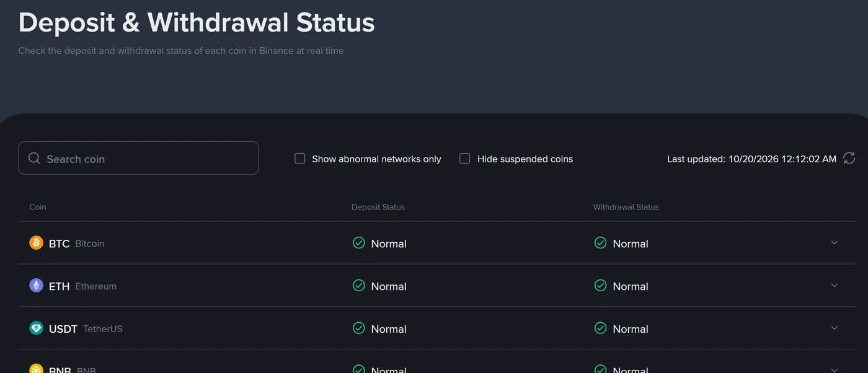This screenshot has width=868, height=373.
Task: Click Normal text in the ETH deposit column
Action: click(x=389, y=287)
